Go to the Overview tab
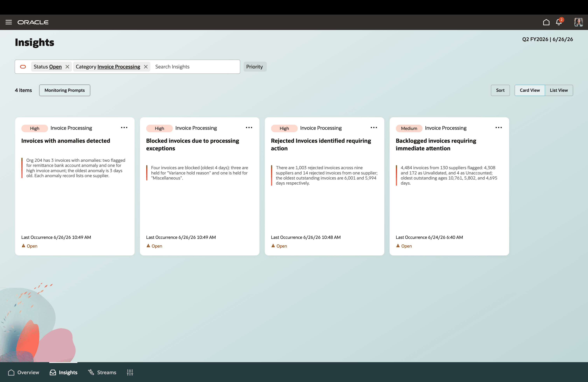Viewport: 588px width, 382px height. coord(24,372)
